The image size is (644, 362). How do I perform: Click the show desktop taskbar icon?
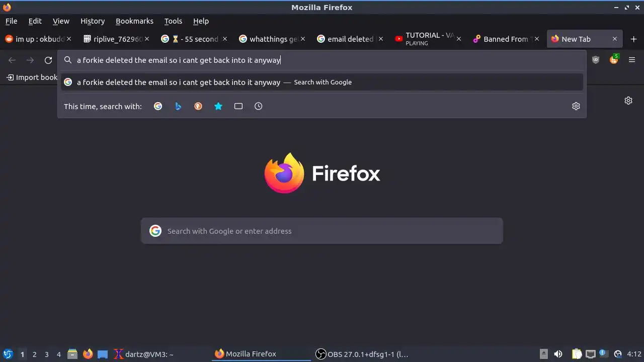click(x=103, y=354)
